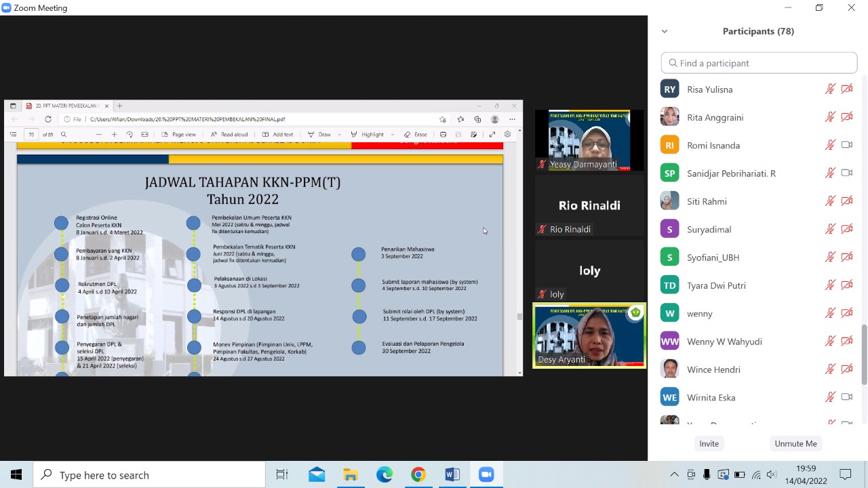Click the participants list scrollbar

(863, 352)
